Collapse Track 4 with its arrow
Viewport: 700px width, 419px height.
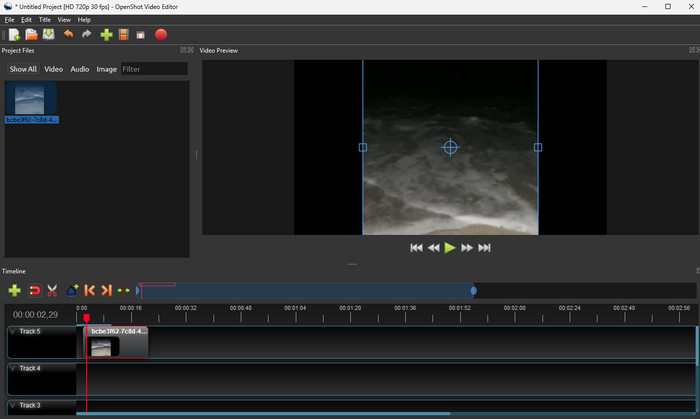pos(13,369)
